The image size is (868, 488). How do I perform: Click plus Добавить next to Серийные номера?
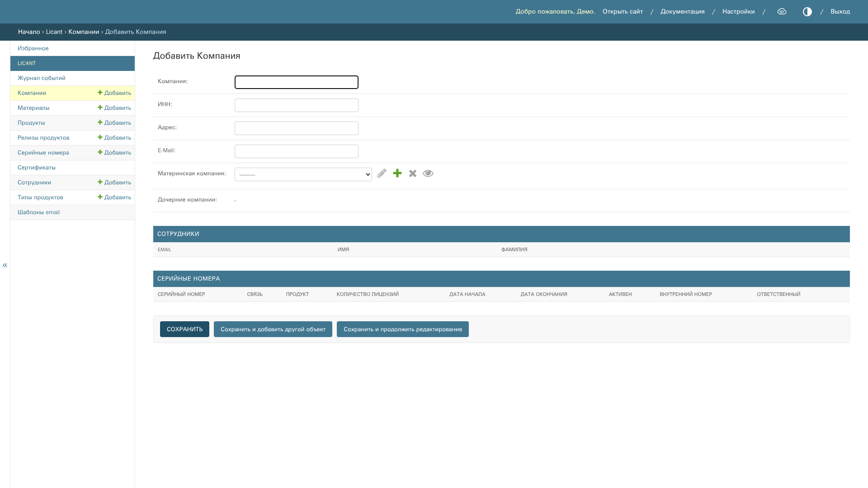[114, 153]
